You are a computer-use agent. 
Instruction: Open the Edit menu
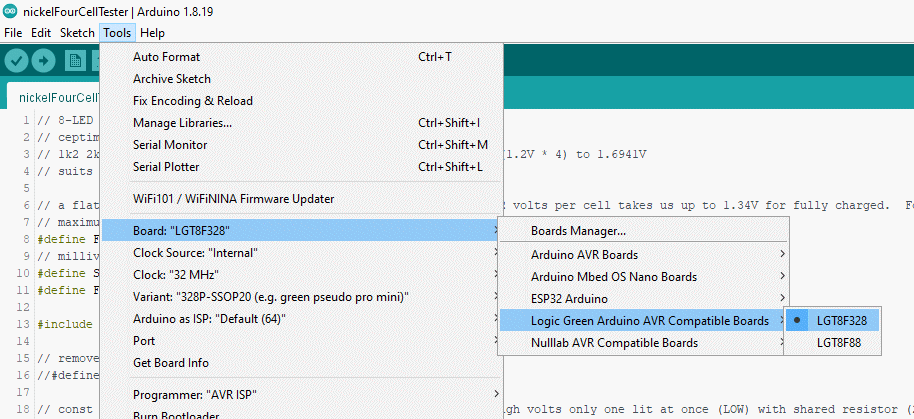click(x=41, y=33)
